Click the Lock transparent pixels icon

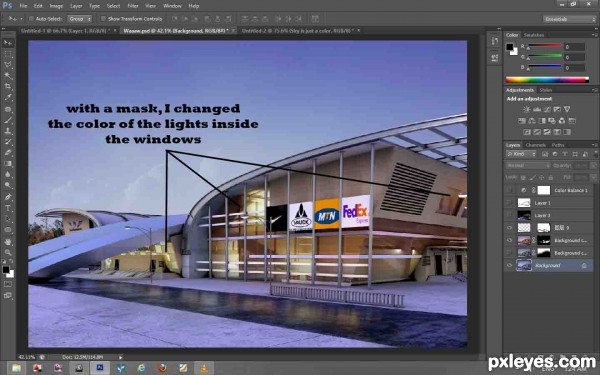point(523,178)
